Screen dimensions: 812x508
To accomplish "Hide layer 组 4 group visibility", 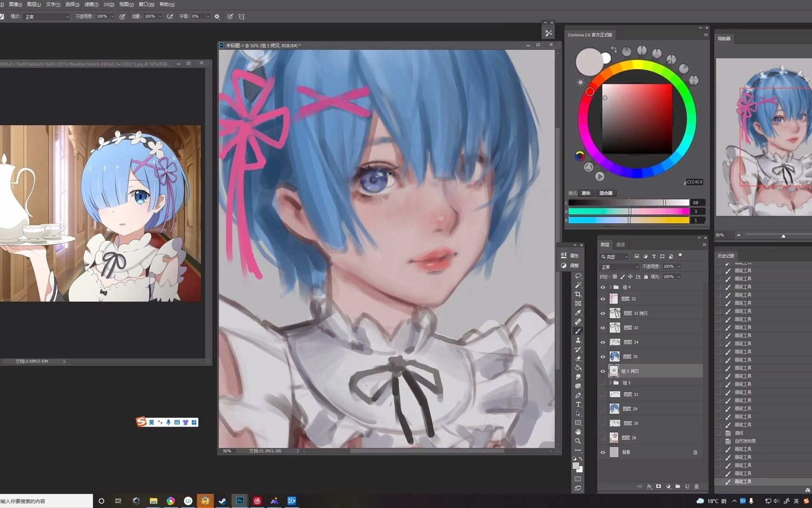I will point(603,287).
